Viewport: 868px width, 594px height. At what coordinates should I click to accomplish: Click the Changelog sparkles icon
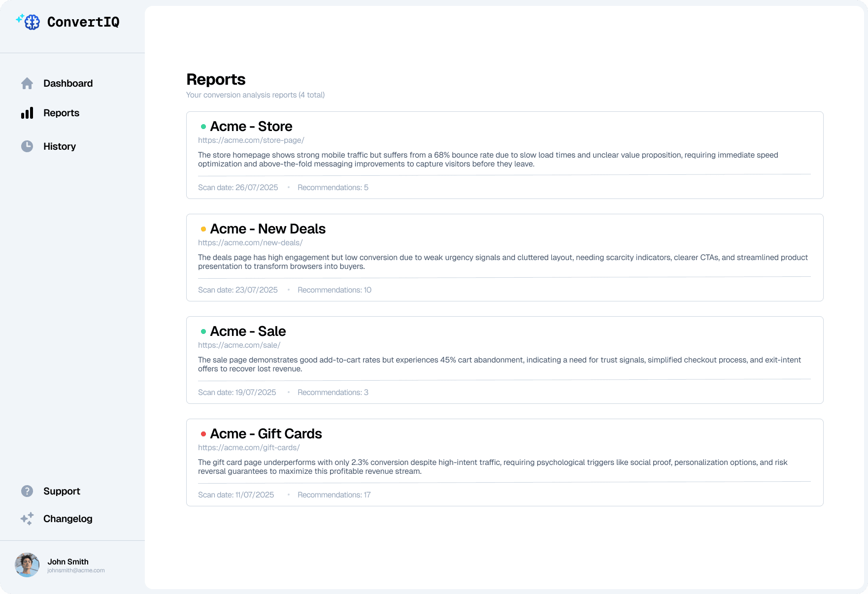(x=27, y=519)
